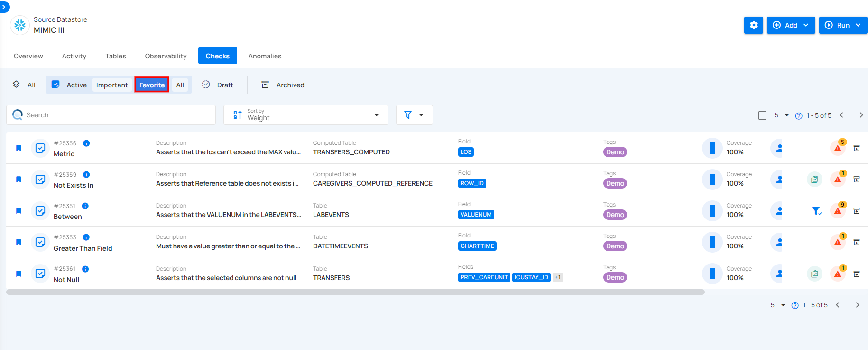Image resolution: width=868 pixels, height=350 pixels.
Task: Click the user icon on Metric row
Action: (x=778, y=148)
